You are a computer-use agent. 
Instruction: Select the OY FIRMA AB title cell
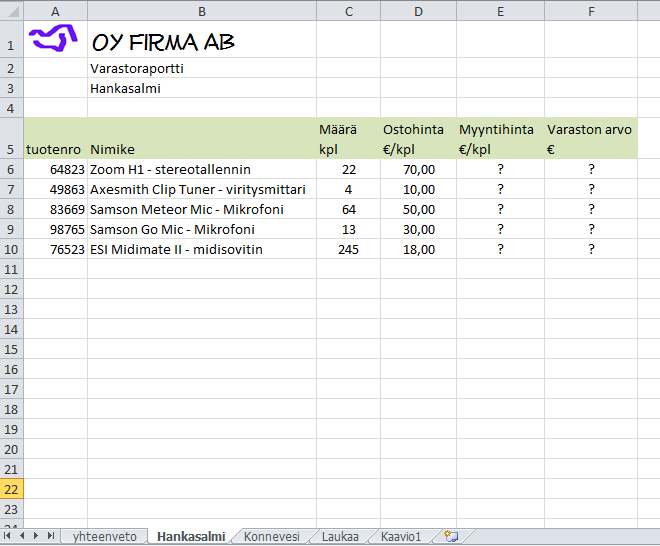tap(202, 39)
